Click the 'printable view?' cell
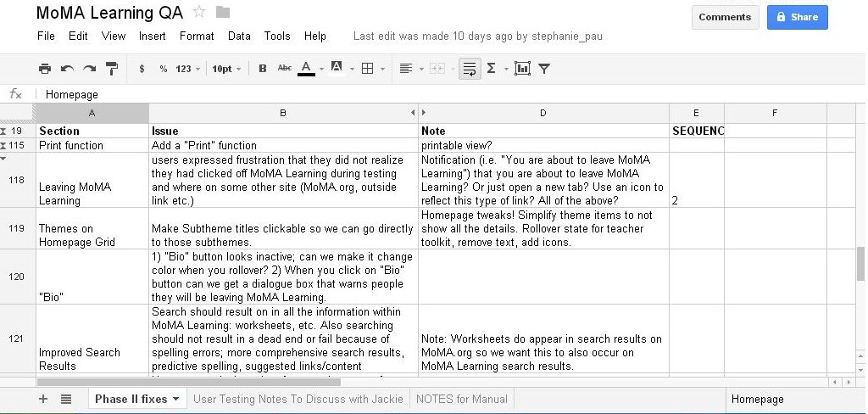Image resolution: width=868 pixels, height=414 pixels. 543,145
